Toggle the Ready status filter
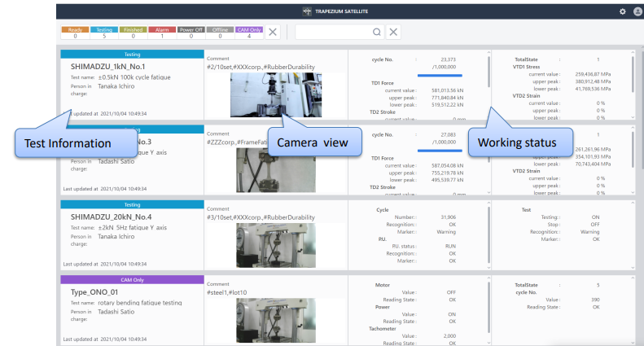 72,33
